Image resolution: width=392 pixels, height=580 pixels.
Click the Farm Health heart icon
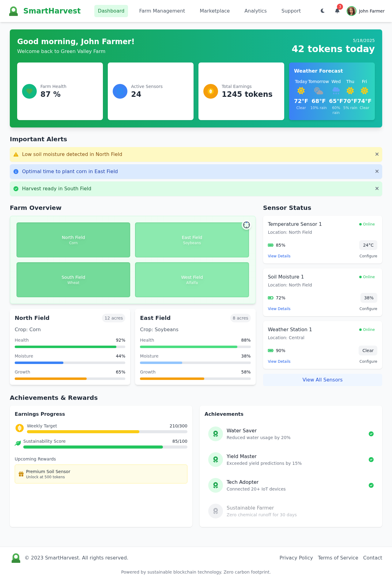coord(29,91)
